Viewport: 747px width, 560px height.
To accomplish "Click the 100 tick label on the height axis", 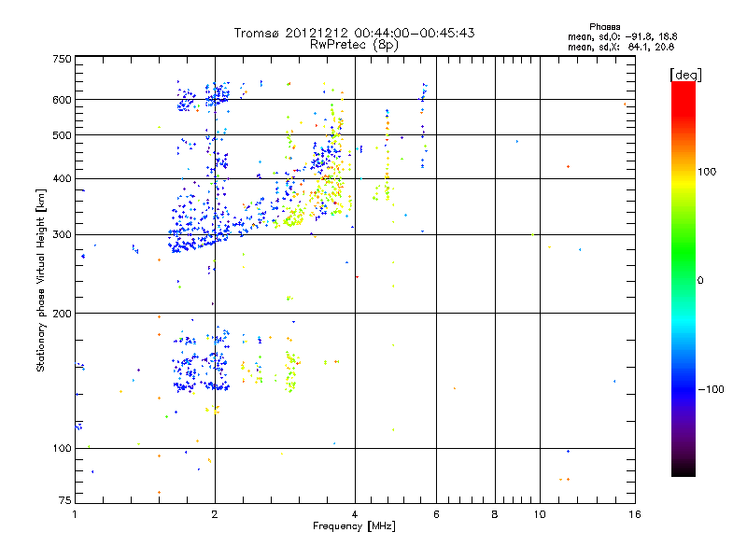I will coord(62,449).
